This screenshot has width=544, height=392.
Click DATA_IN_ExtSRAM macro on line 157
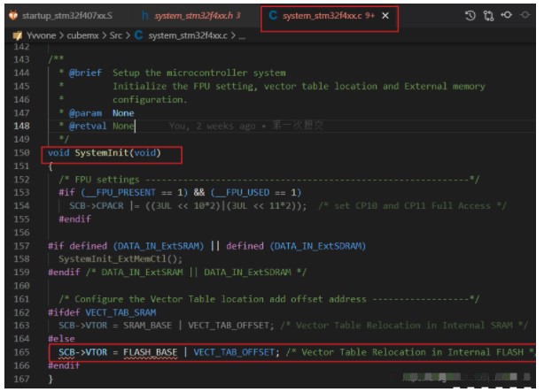pyautogui.click(x=159, y=246)
